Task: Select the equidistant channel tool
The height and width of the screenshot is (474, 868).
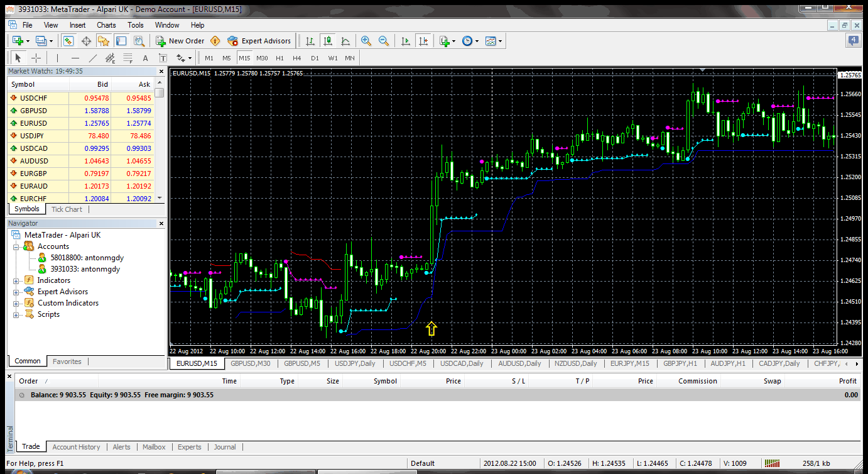Action: (110, 58)
